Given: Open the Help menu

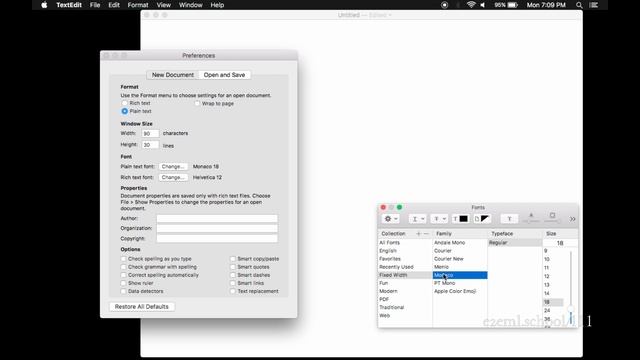Looking at the screenshot, I should [x=217, y=5].
